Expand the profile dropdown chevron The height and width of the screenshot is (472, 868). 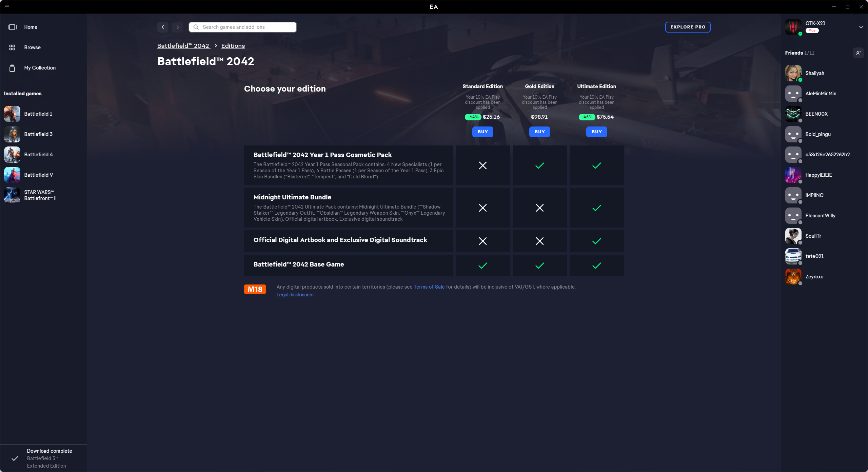(x=861, y=27)
